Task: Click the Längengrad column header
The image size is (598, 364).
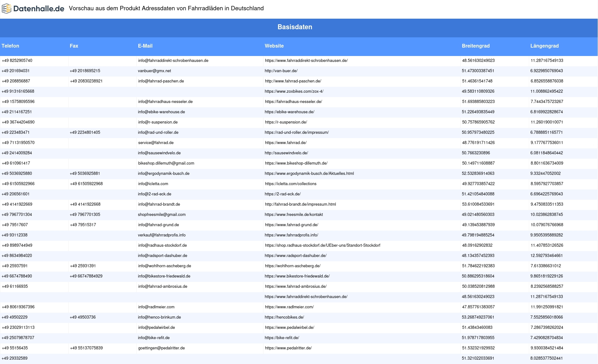Action: click(x=544, y=46)
